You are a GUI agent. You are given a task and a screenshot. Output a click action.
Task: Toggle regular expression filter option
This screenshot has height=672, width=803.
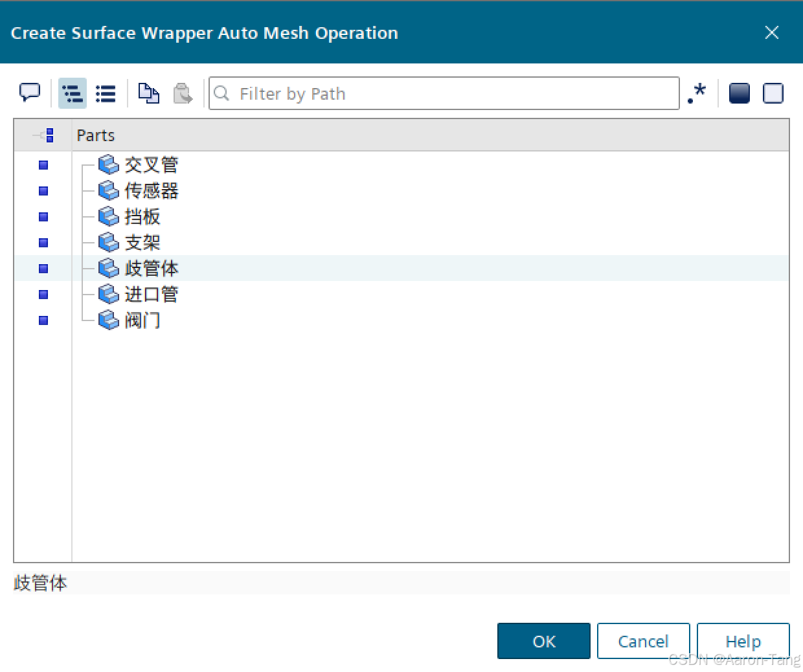697,93
